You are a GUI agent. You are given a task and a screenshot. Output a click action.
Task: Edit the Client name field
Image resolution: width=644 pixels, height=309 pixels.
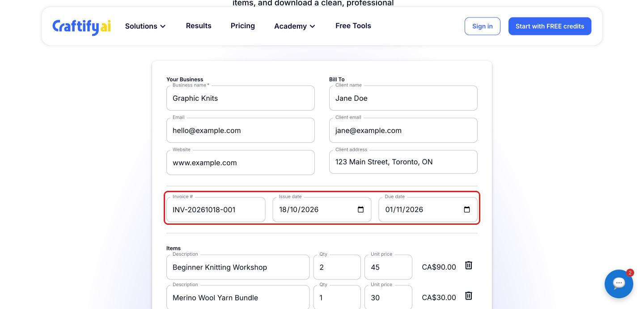(x=403, y=98)
